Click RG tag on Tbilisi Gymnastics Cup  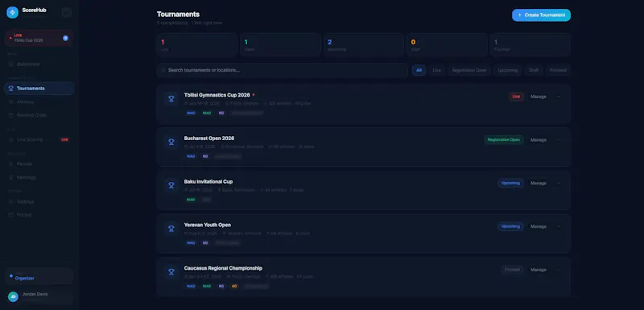point(221,113)
